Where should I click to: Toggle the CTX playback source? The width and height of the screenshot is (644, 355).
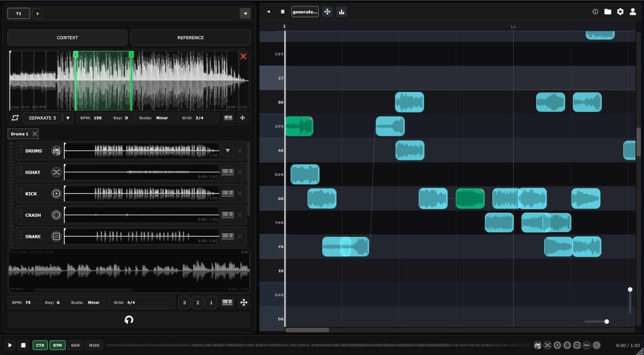tap(40, 345)
